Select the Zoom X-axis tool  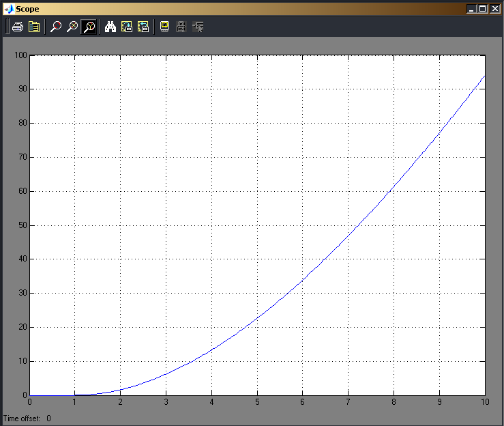[72, 27]
